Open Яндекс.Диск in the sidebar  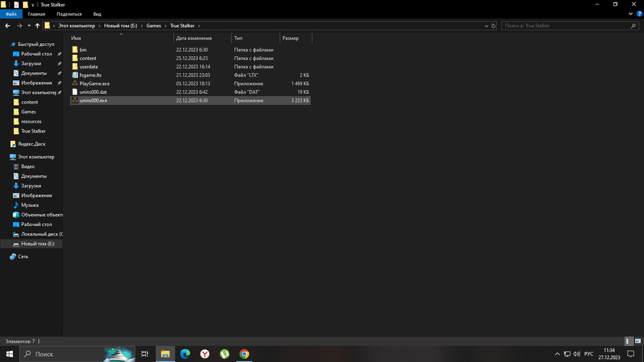click(x=32, y=144)
